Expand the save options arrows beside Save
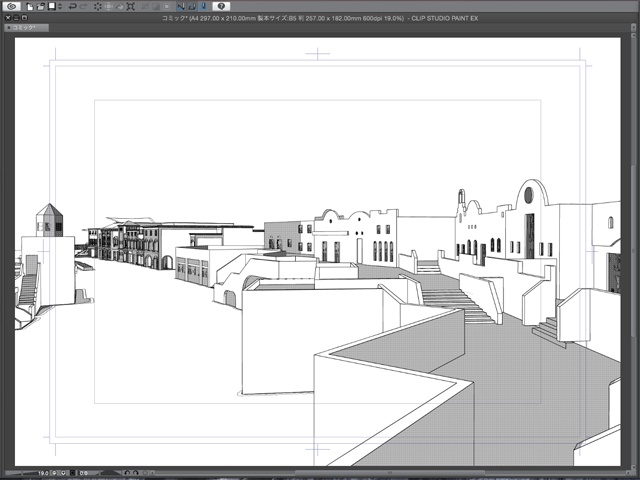This screenshot has width=640, height=480. (60, 7)
